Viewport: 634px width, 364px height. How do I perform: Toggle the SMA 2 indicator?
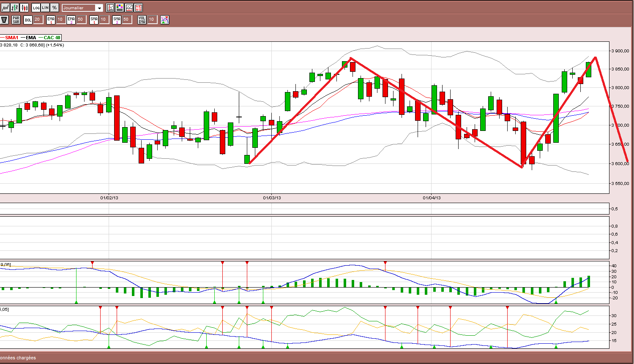[117, 19]
